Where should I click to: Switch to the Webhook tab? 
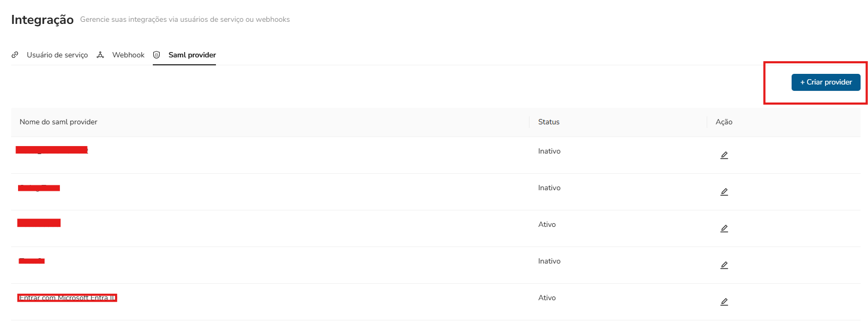point(128,55)
